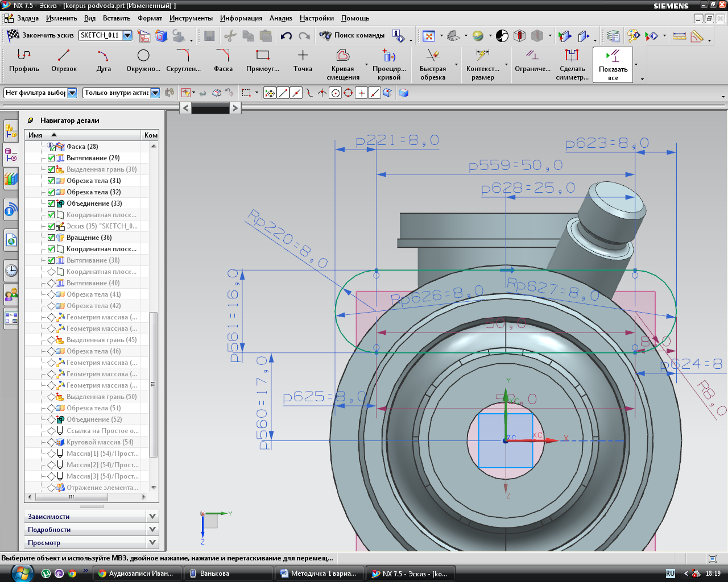Screen dimensions: 728x582
Task: Select the Point (Точка) tool
Action: [303, 61]
